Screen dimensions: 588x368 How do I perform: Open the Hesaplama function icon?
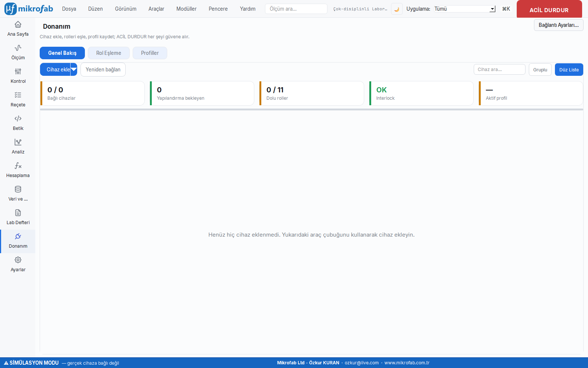click(x=18, y=166)
